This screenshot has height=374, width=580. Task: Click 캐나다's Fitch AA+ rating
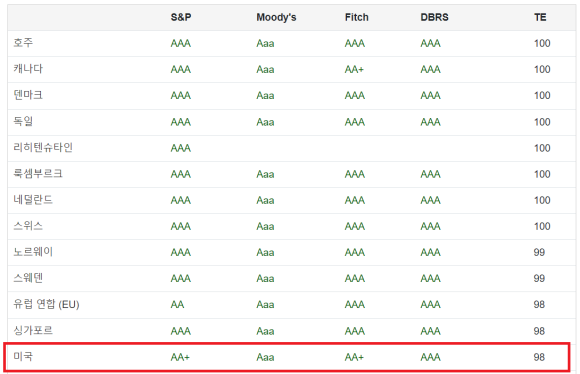point(354,69)
